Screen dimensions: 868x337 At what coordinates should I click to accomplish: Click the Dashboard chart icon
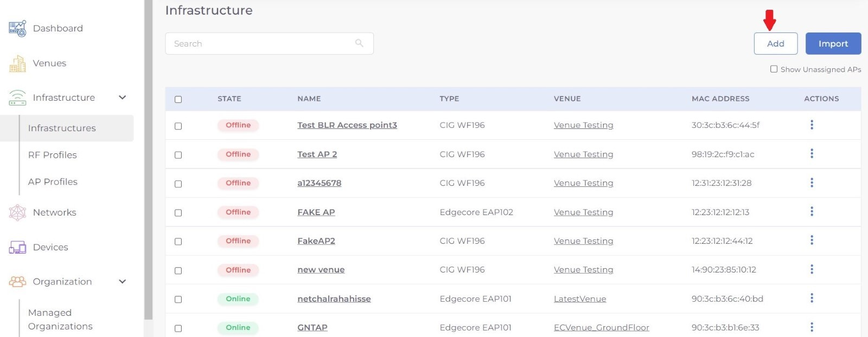click(17, 29)
